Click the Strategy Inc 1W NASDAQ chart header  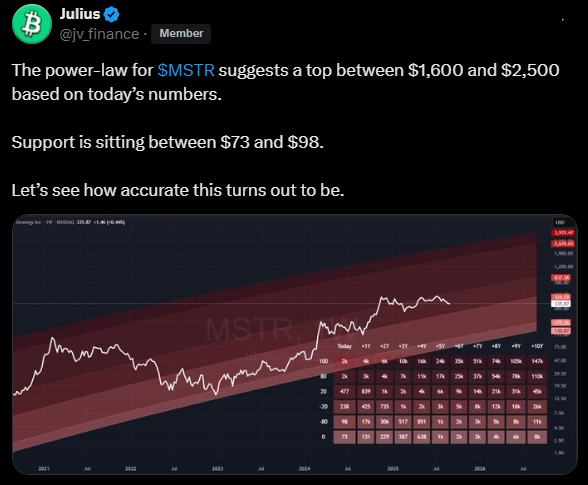(x=70, y=222)
